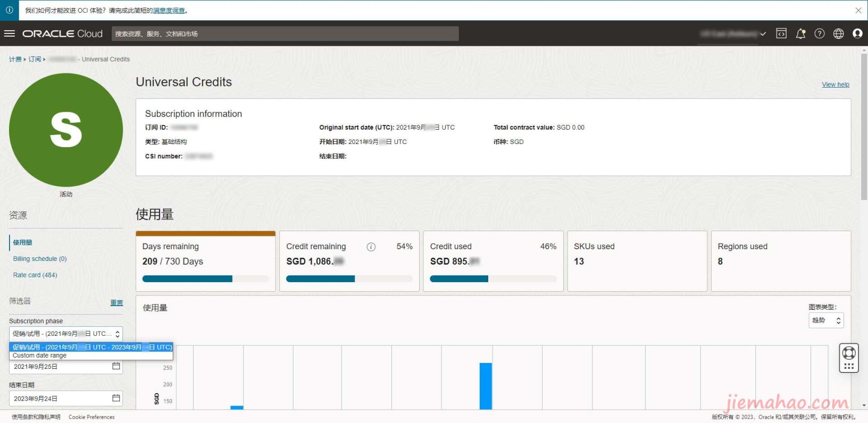Image resolution: width=868 pixels, height=423 pixels.
Task: Open the start date calendar icon
Action: pyautogui.click(x=116, y=366)
